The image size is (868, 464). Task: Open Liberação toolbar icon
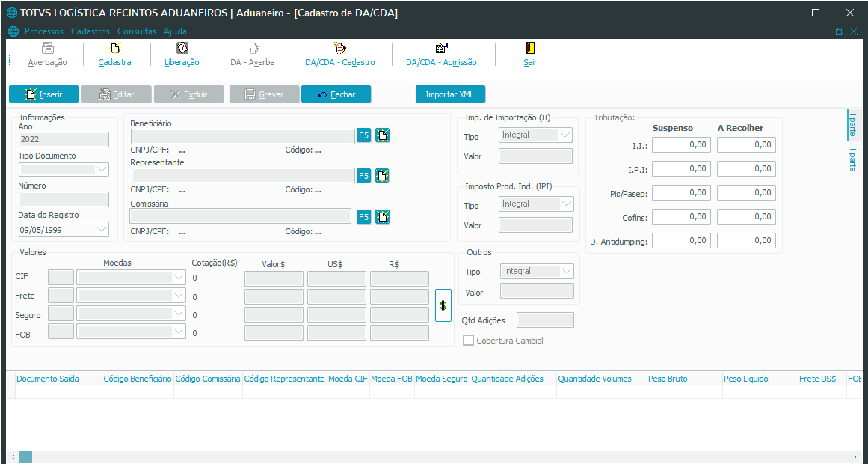click(x=182, y=48)
